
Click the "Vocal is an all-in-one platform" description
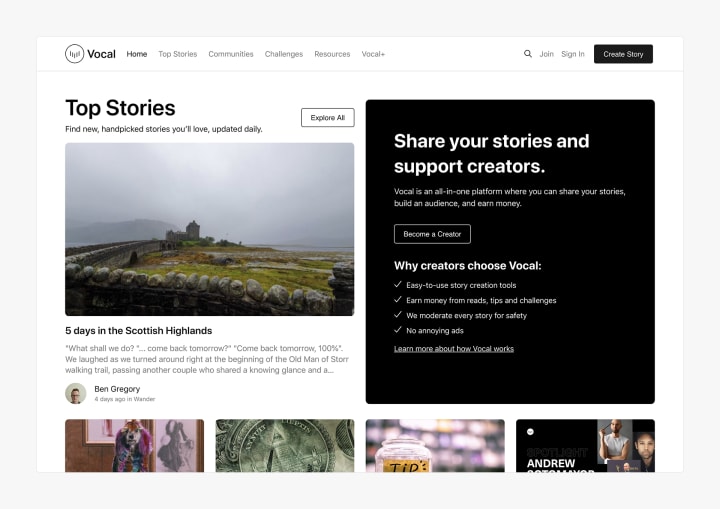pyautogui.click(x=510, y=198)
